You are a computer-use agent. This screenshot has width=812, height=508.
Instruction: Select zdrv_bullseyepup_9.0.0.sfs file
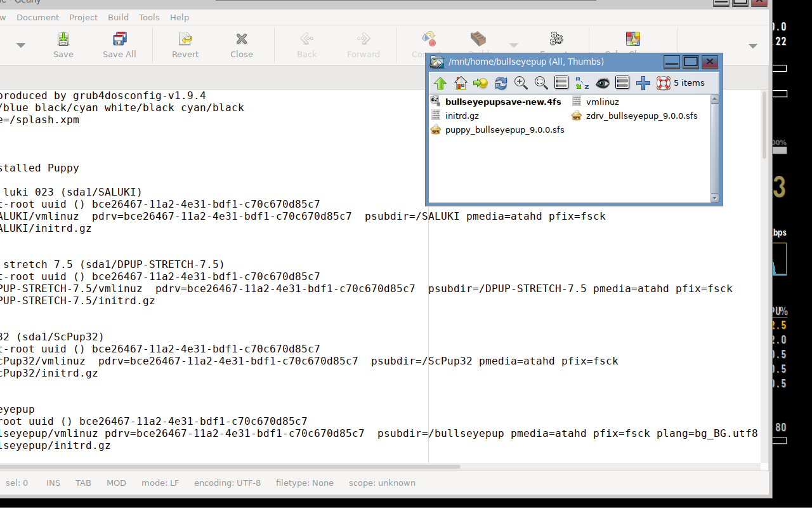coord(634,116)
